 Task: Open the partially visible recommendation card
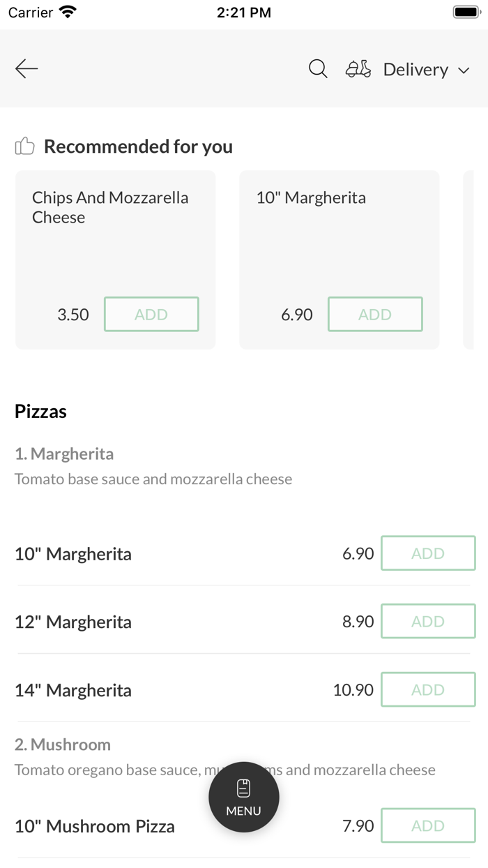point(477,259)
